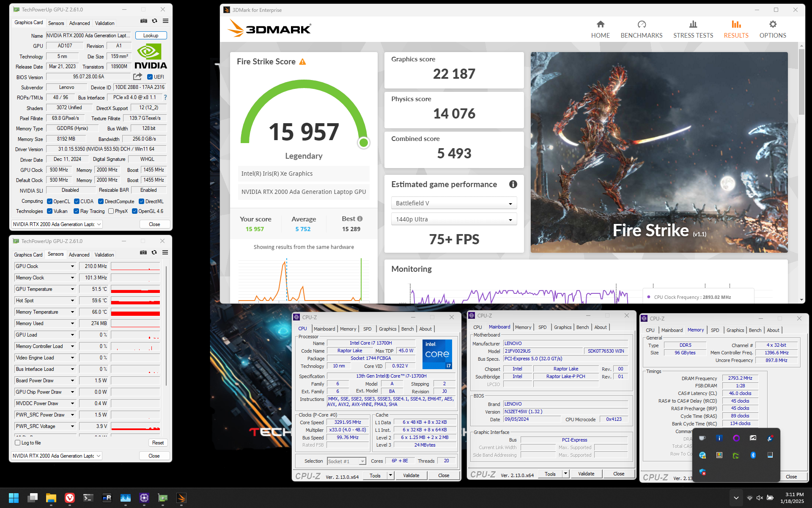Click 3DMark icon on taskbar
812x508 pixels.
pyautogui.click(x=181, y=498)
